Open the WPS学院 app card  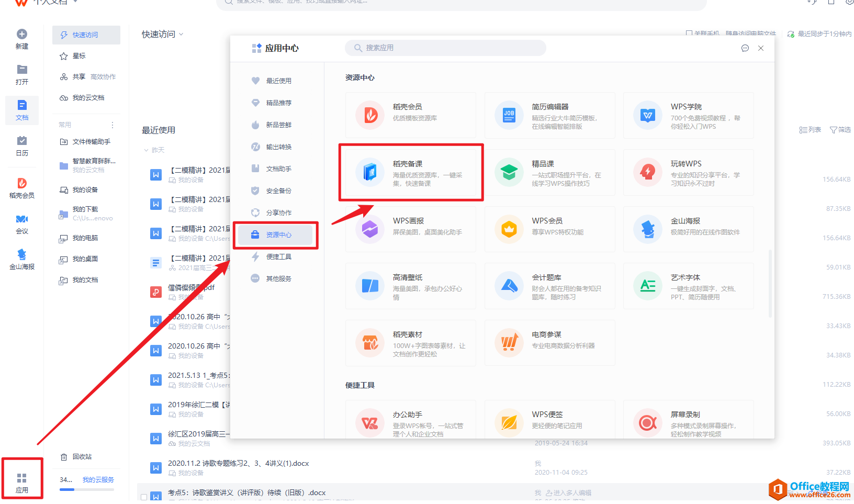(x=689, y=116)
